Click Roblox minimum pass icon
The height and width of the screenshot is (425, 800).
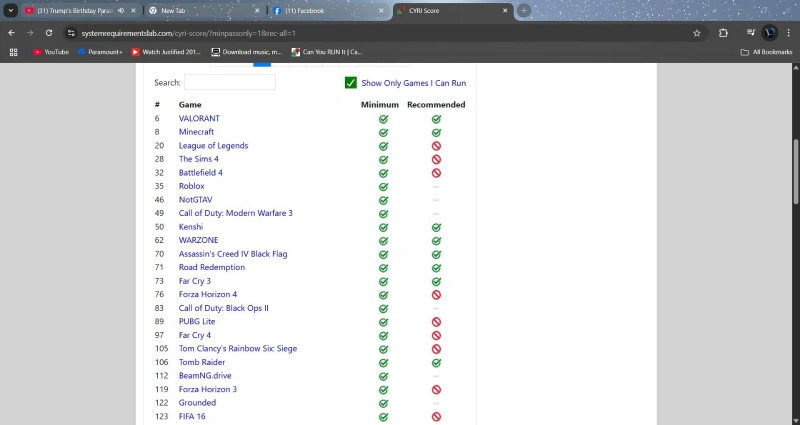pyautogui.click(x=383, y=187)
